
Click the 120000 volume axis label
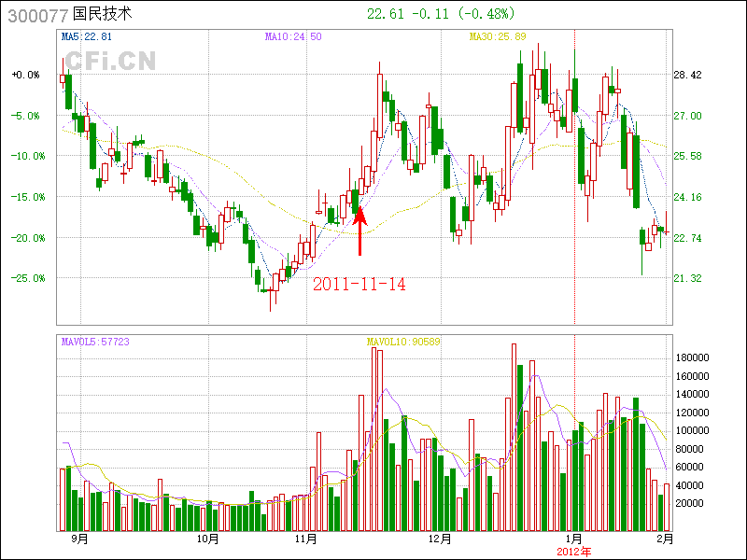point(693,413)
